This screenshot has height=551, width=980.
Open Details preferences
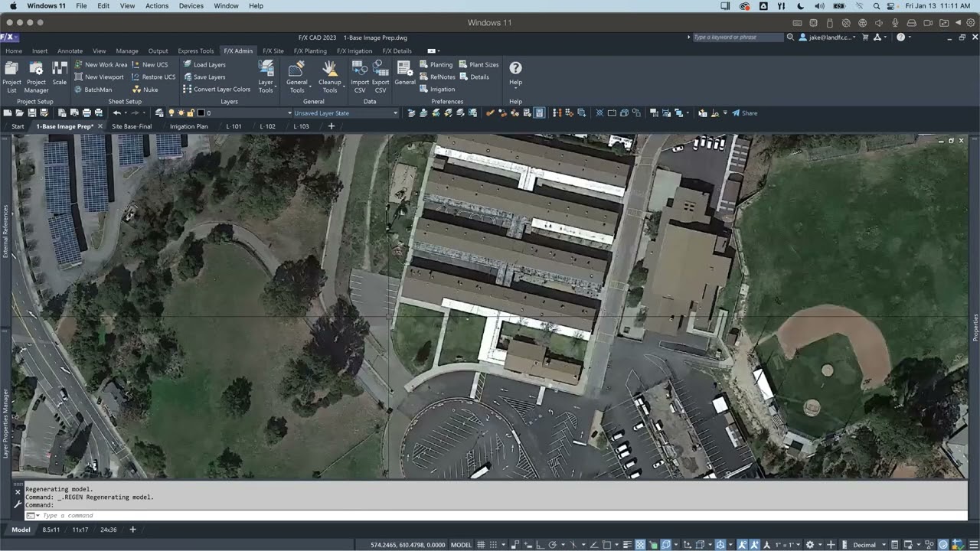[474, 77]
